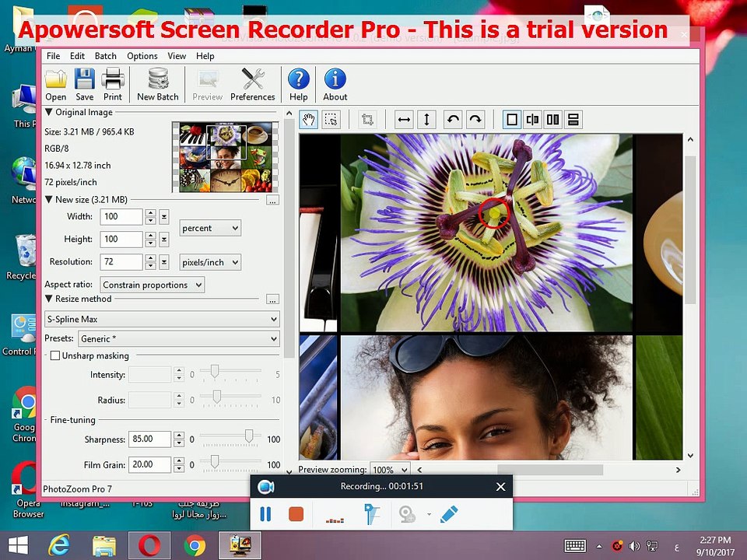The height and width of the screenshot is (560, 747).
Task: Open Preferences tools icon
Action: coord(252,79)
